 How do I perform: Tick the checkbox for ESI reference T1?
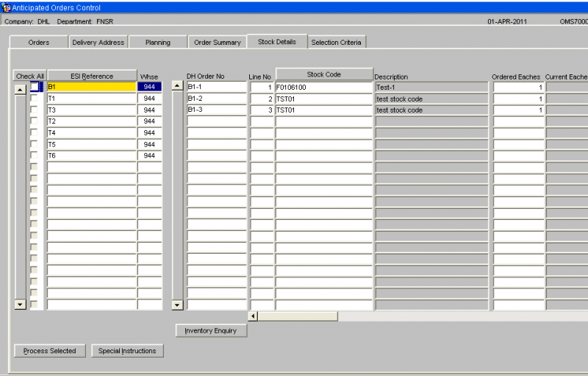(x=34, y=99)
